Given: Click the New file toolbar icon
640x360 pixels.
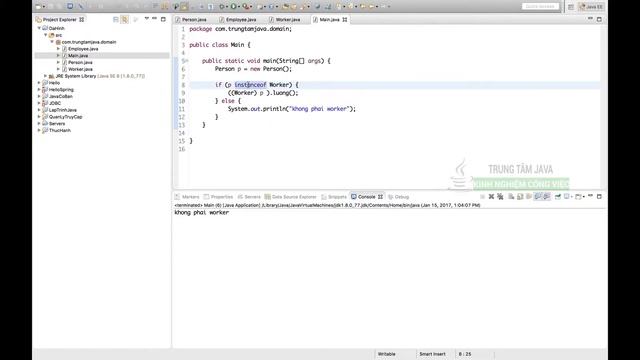Looking at the screenshot, I should tap(38, 7).
